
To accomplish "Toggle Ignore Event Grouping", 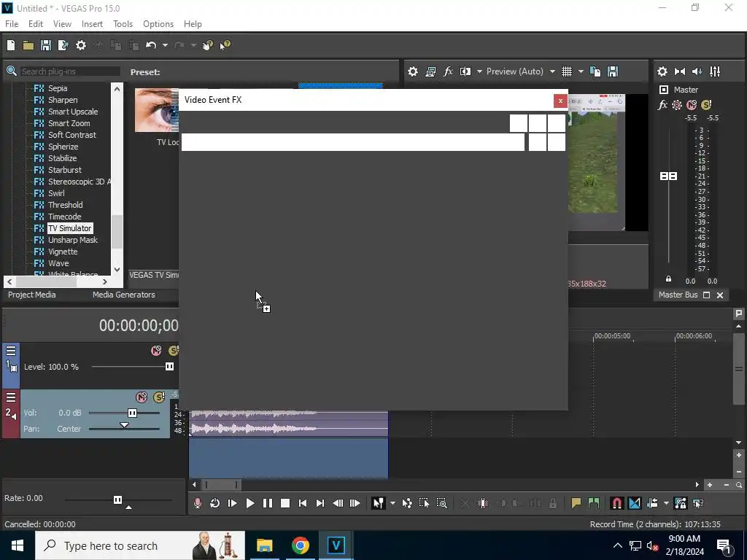I will click(x=698, y=503).
